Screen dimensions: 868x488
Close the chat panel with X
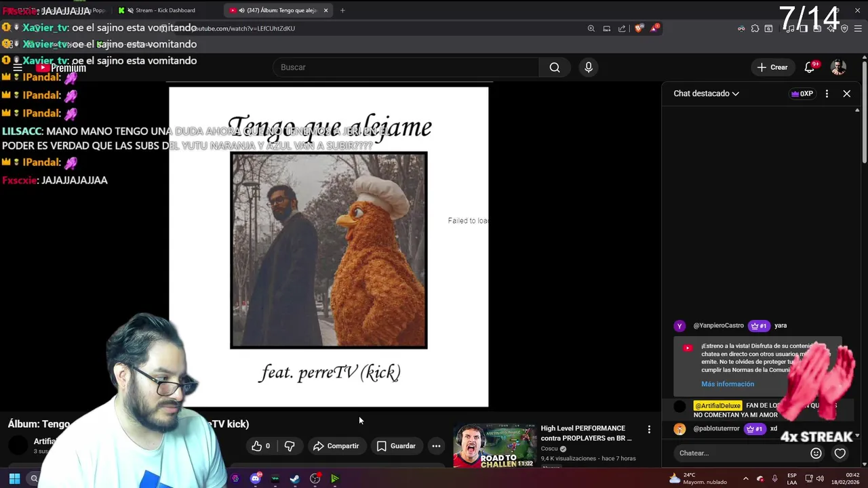point(846,94)
